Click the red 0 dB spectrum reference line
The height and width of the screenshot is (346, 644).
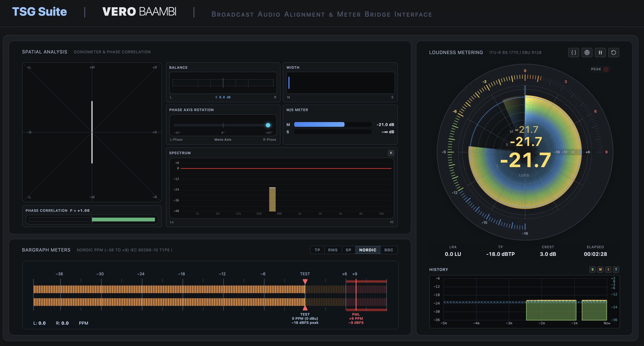tap(286, 168)
